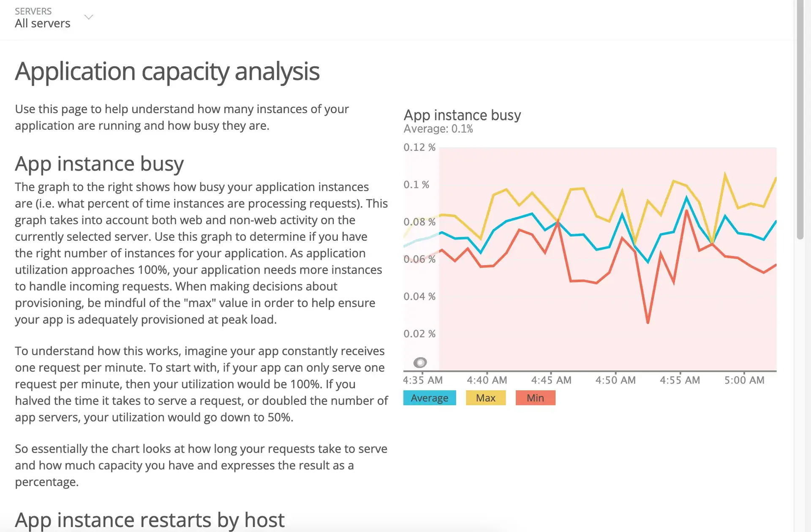Toggle the Max series in the legend
Image resolution: width=811 pixels, height=532 pixels.
click(486, 398)
